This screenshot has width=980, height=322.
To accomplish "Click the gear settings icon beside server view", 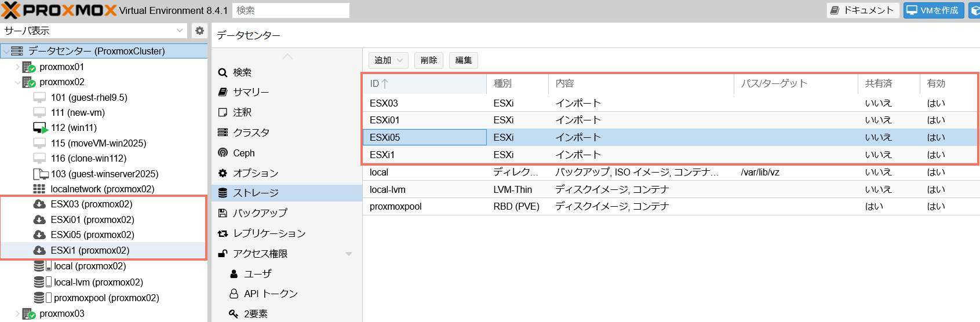I will [199, 31].
